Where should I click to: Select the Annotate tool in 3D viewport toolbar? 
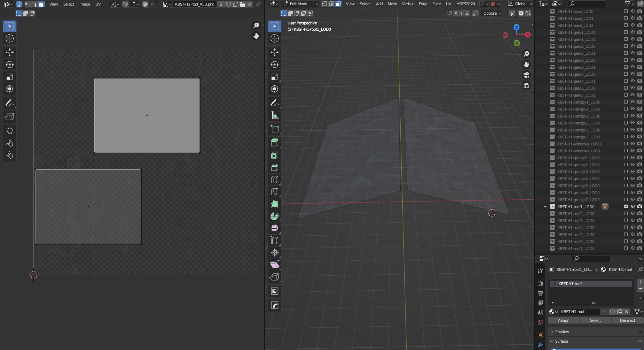(275, 103)
